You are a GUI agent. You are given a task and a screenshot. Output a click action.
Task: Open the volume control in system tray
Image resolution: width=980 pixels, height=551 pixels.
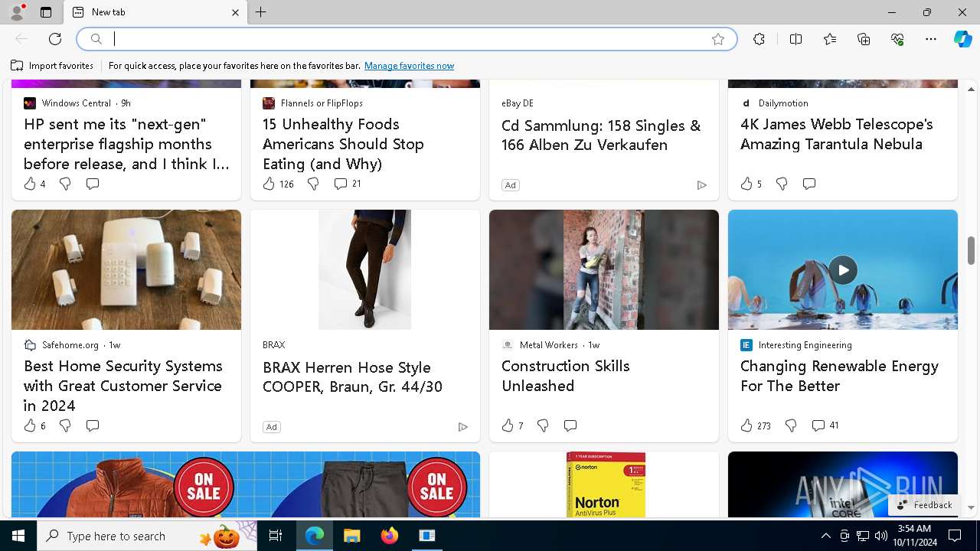pyautogui.click(x=880, y=536)
